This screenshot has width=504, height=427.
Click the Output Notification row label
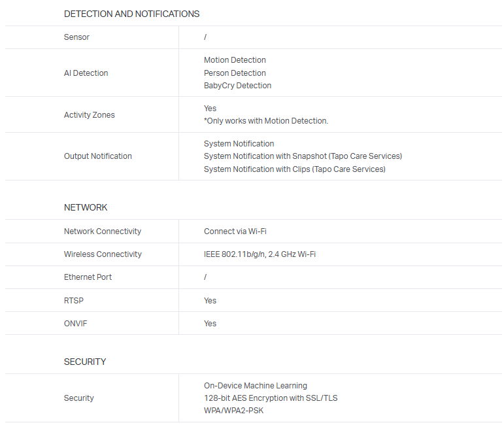[97, 156]
